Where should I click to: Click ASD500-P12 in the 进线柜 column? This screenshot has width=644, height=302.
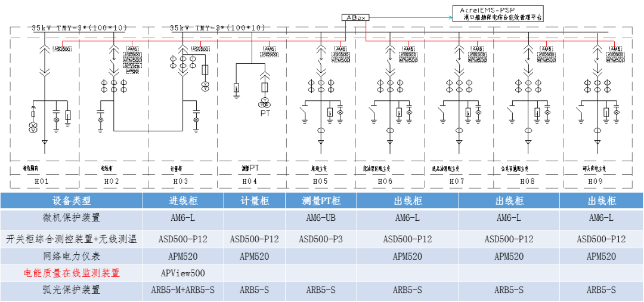[x=183, y=239]
